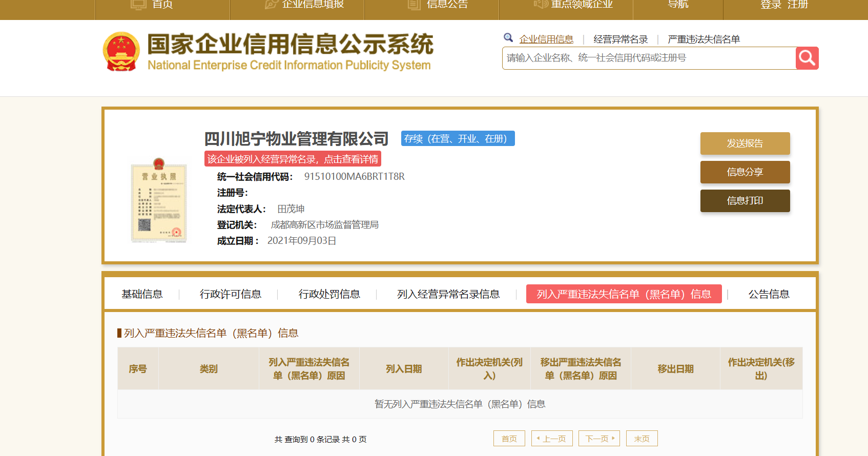Go to 上一页 in pagination
The image size is (868, 456).
coord(552,439)
